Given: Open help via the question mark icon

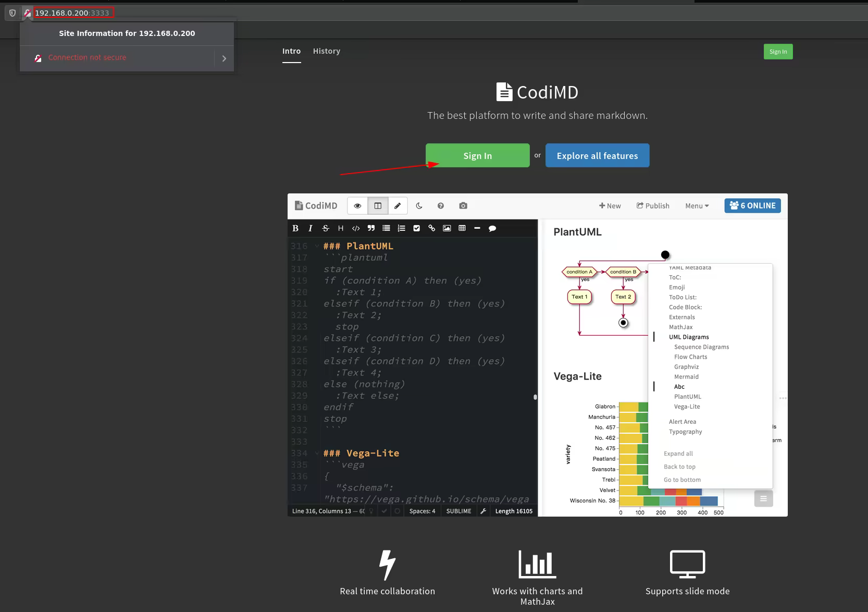Looking at the screenshot, I should tap(441, 206).
